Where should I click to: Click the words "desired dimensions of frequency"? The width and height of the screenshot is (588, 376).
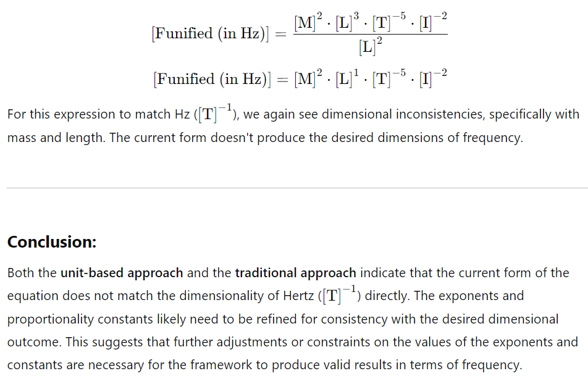point(432,138)
